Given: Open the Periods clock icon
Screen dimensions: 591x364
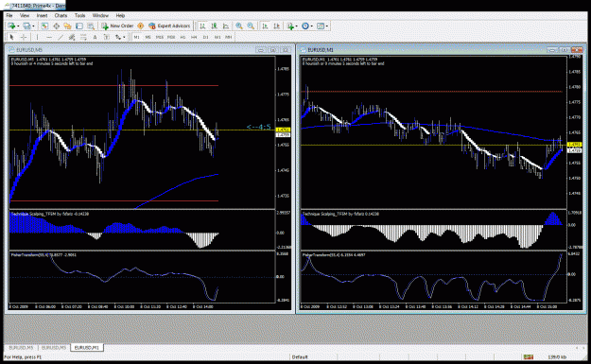Looking at the screenshot, I should 304,26.
